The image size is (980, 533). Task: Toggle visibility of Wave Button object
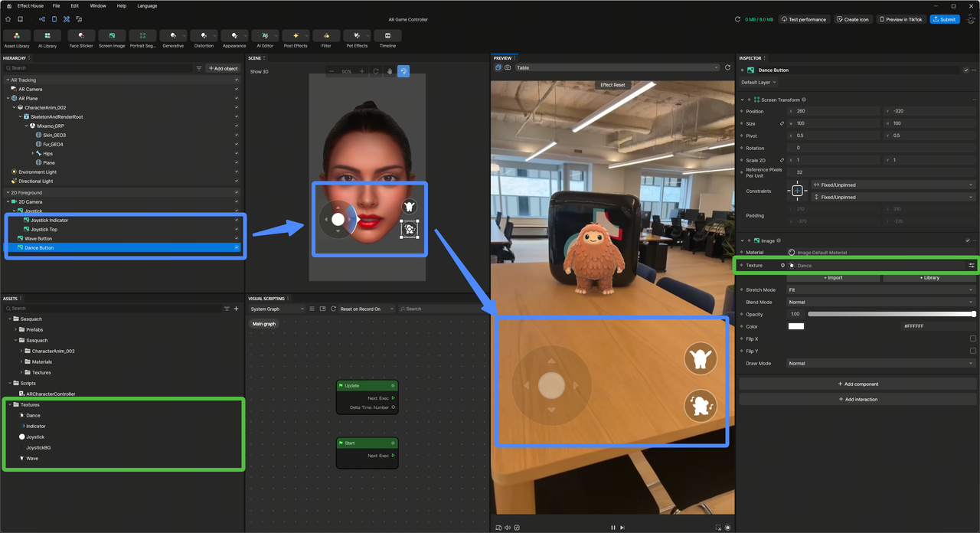coord(237,238)
